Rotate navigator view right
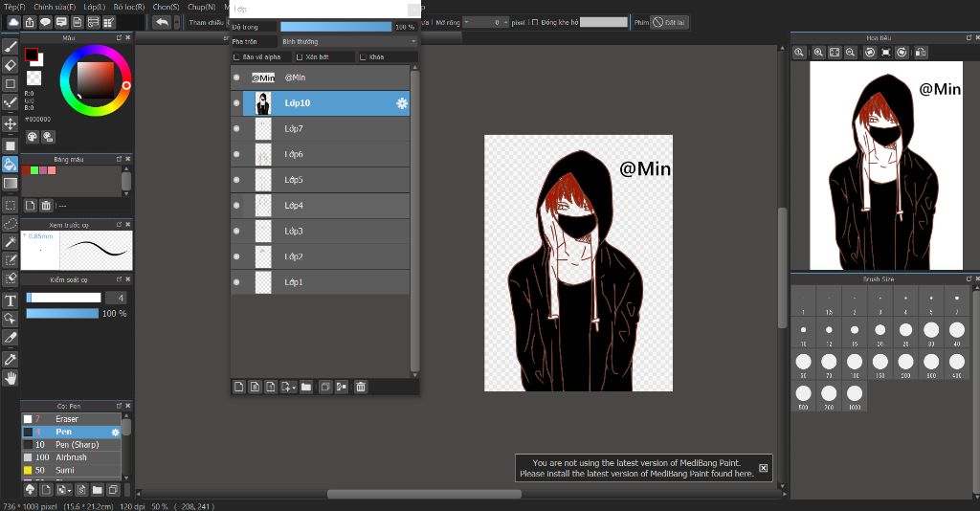 (x=902, y=53)
